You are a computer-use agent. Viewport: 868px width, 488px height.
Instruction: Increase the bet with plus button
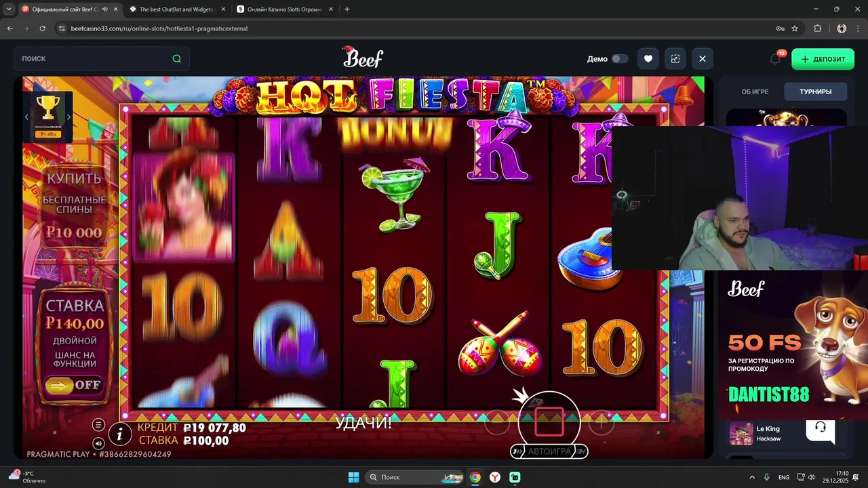pyautogui.click(x=601, y=423)
